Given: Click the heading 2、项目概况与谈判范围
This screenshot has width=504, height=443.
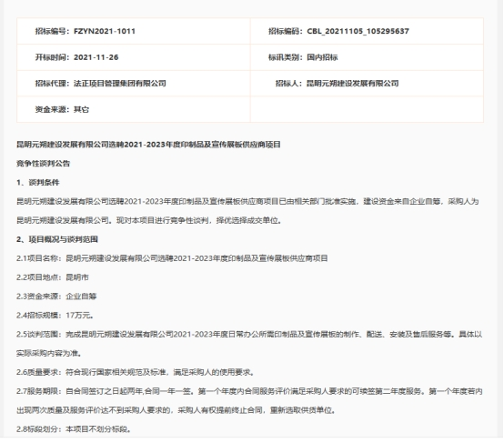Looking at the screenshot, I should click(x=57, y=239).
